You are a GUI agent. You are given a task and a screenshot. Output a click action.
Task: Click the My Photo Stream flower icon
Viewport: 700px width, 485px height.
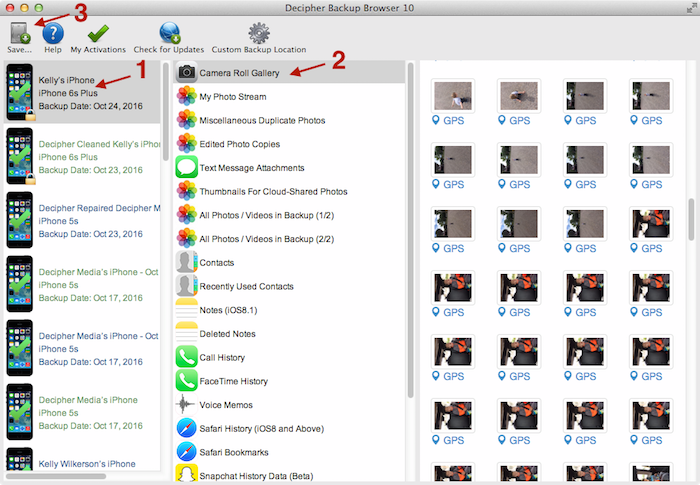click(187, 96)
